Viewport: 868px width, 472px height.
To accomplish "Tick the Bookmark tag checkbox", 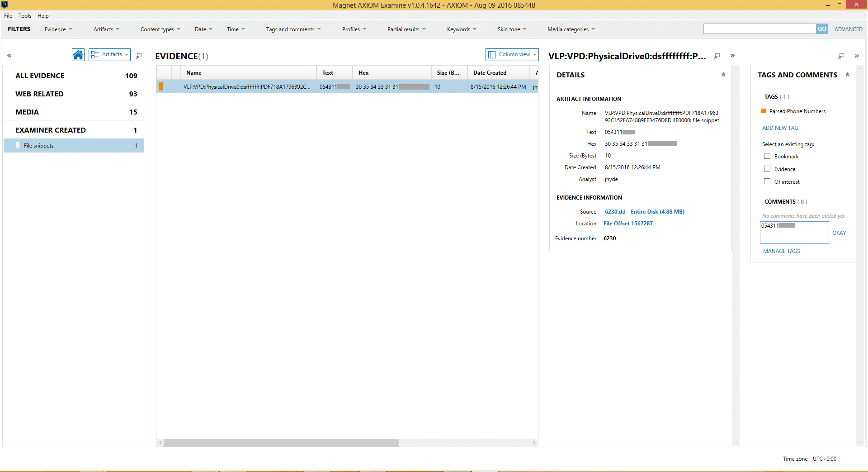I will [x=767, y=156].
